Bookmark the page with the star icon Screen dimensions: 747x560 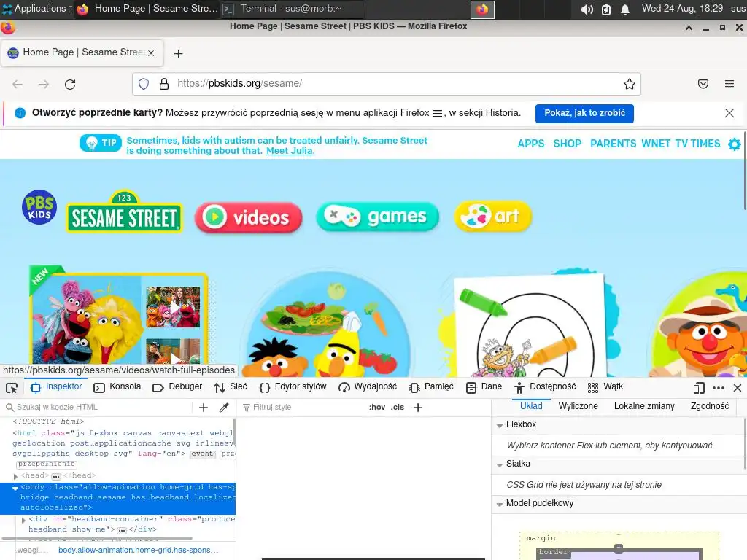(x=630, y=85)
